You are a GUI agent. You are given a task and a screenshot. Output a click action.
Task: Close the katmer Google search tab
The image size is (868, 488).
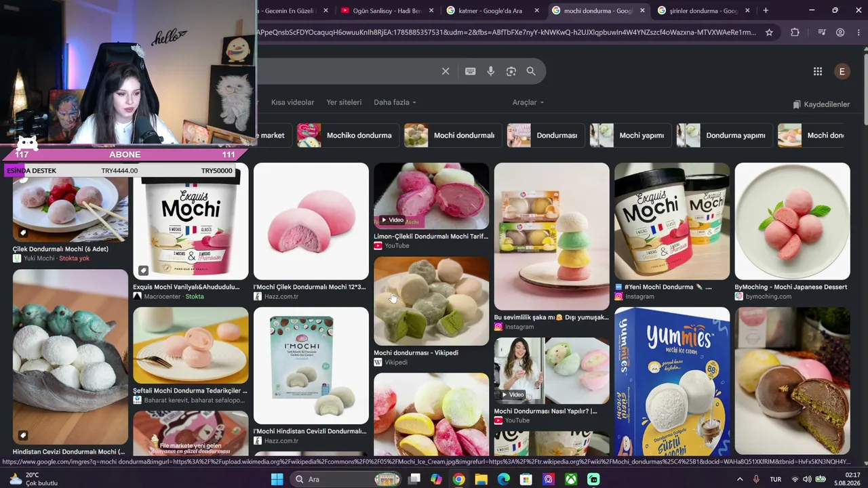(537, 10)
